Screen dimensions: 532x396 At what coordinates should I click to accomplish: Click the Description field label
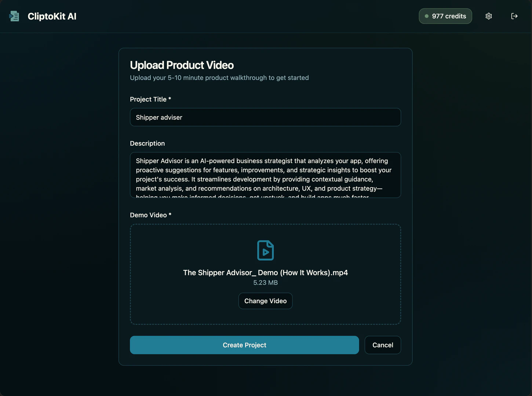pyautogui.click(x=147, y=143)
